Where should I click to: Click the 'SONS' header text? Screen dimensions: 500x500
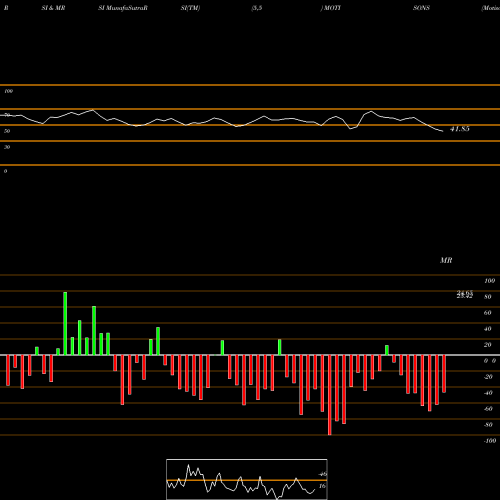(421, 8)
